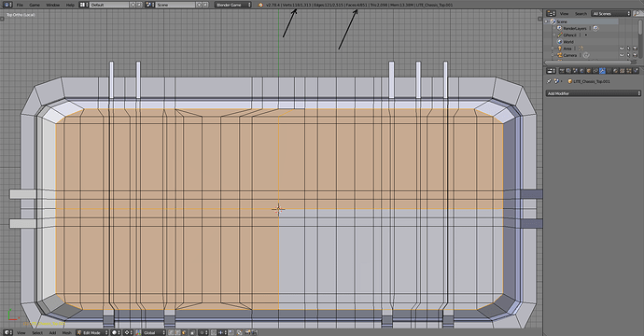
Task: Toggle viewport visibility of Camera
Action: click(x=622, y=55)
